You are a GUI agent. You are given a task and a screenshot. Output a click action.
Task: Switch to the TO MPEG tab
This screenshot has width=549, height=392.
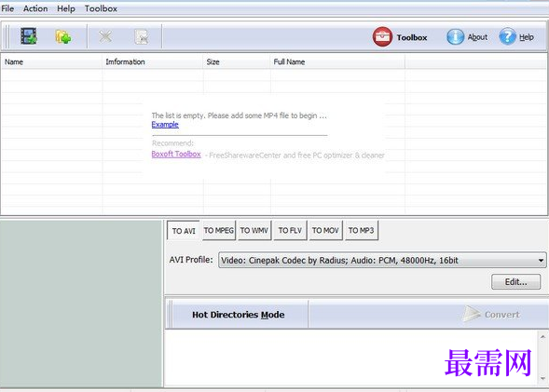point(219,230)
